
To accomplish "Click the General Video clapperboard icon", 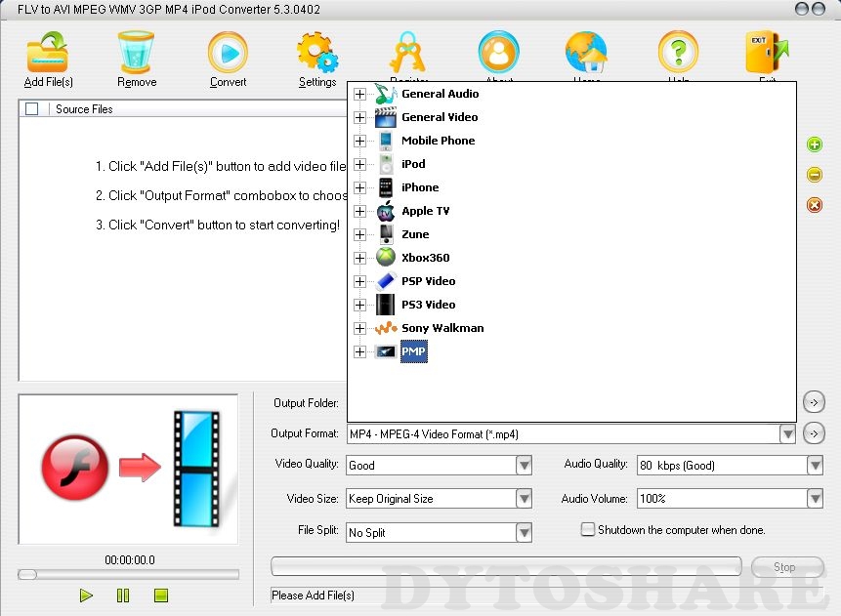I will pyautogui.click(x=385, y=117).
